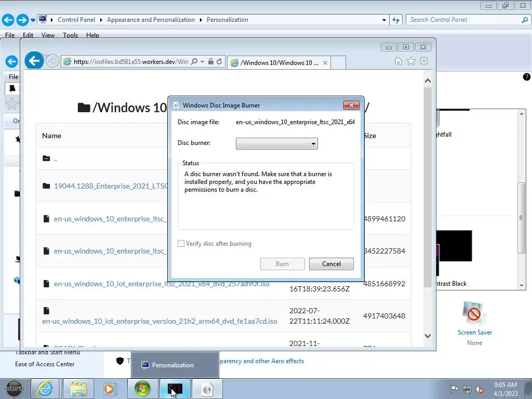Open Control Panel Help icon
532x399 pixels.
coord(526,77)
